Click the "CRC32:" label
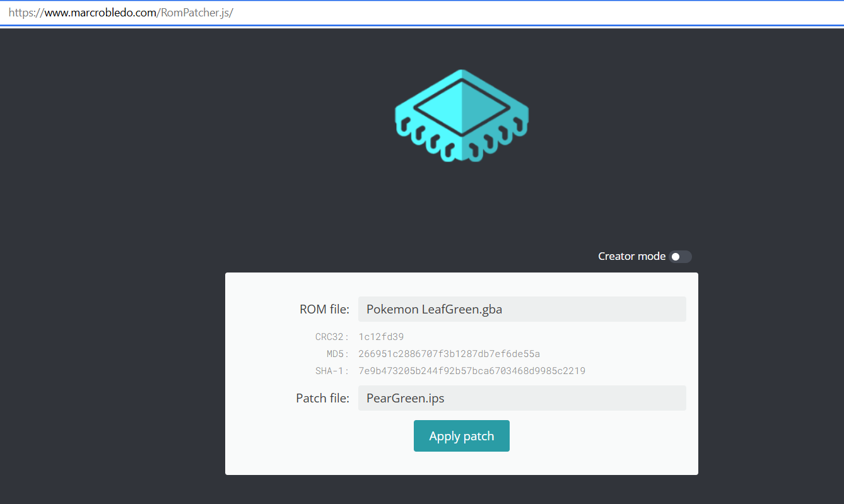 pyautogui.click(x=332, y=337)
